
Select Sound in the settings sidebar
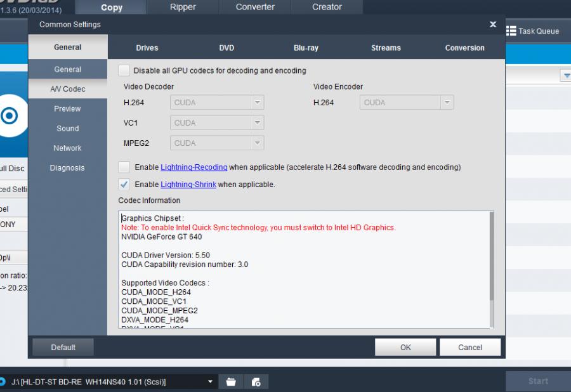click(68, 128)
